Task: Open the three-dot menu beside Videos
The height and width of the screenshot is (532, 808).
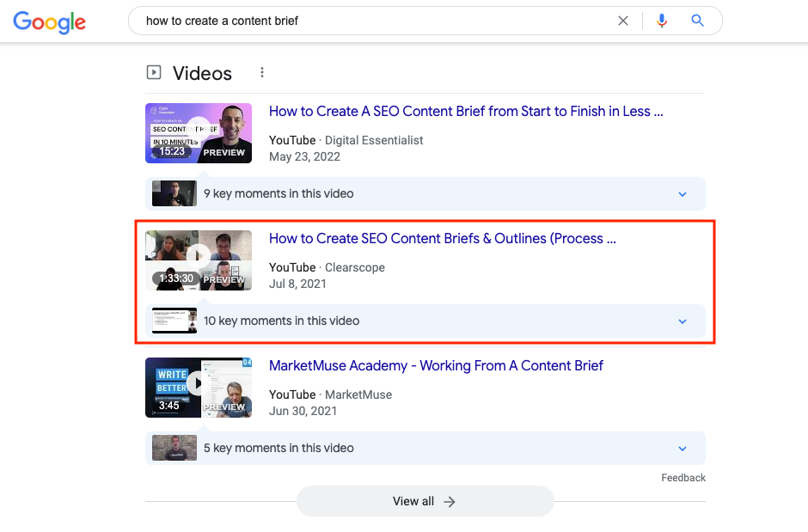Action: tap(262, 72)
